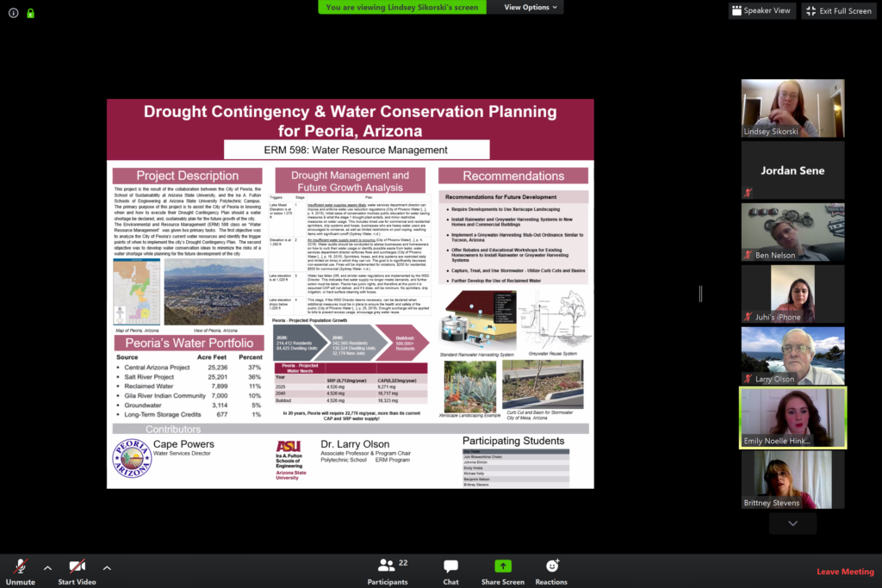Open the View Options dropdown

[x=531, y=7]
